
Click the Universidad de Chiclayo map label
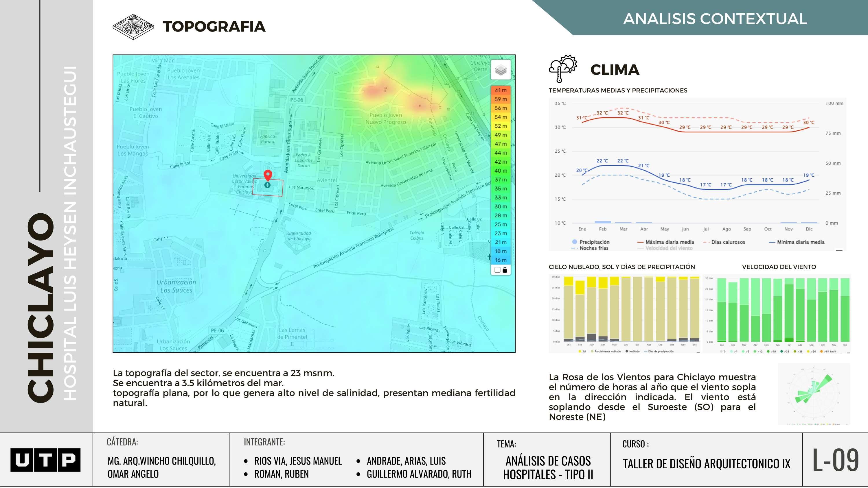299,236
